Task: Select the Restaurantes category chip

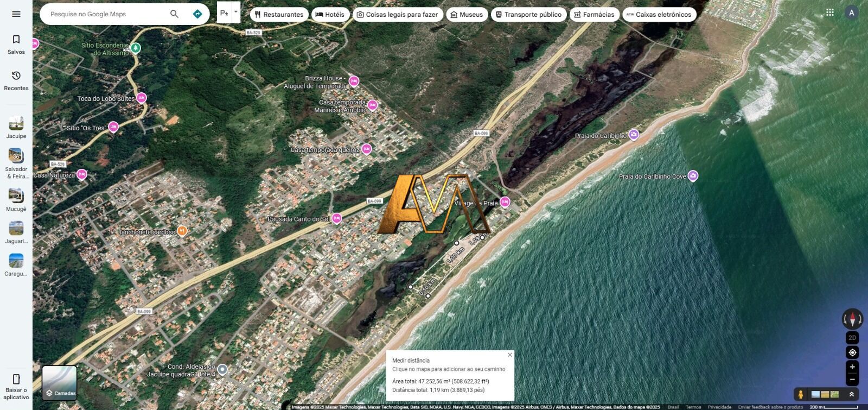Action: 279,15
